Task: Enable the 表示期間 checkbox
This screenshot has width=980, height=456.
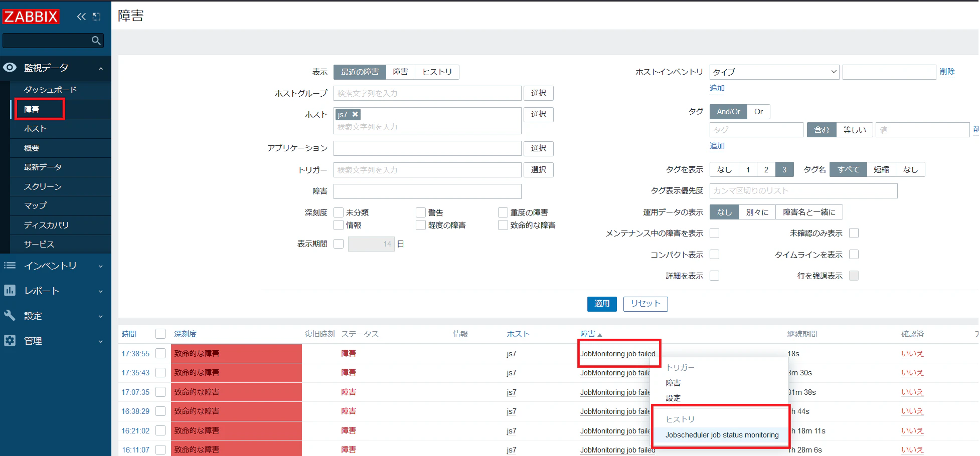Action: (339, 244)
